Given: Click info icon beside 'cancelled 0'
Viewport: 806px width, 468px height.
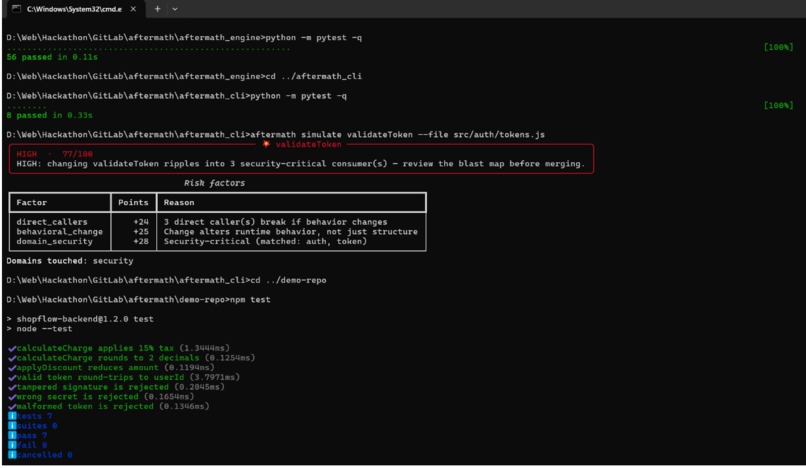Looking at the screenshot, I should pyautogui.click(x=12, y=455).
